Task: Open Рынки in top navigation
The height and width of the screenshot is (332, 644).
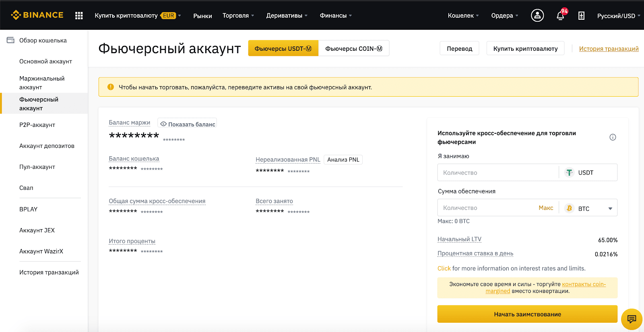Action: (202, 16)
